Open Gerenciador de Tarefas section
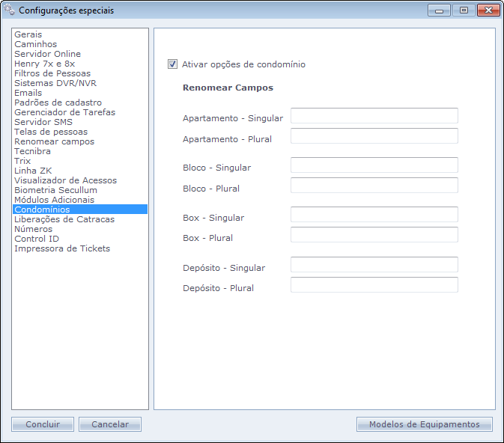The image size is (504, 443). click(64, 112)
